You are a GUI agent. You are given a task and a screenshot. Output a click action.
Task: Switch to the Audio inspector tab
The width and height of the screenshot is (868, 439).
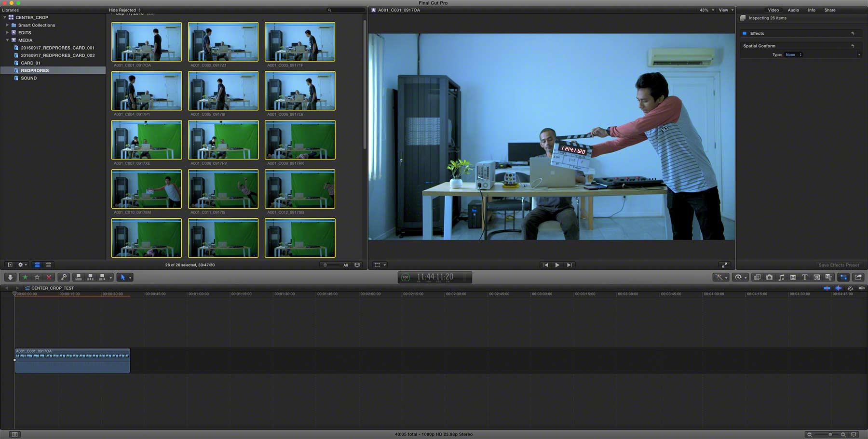pos(793,10)
